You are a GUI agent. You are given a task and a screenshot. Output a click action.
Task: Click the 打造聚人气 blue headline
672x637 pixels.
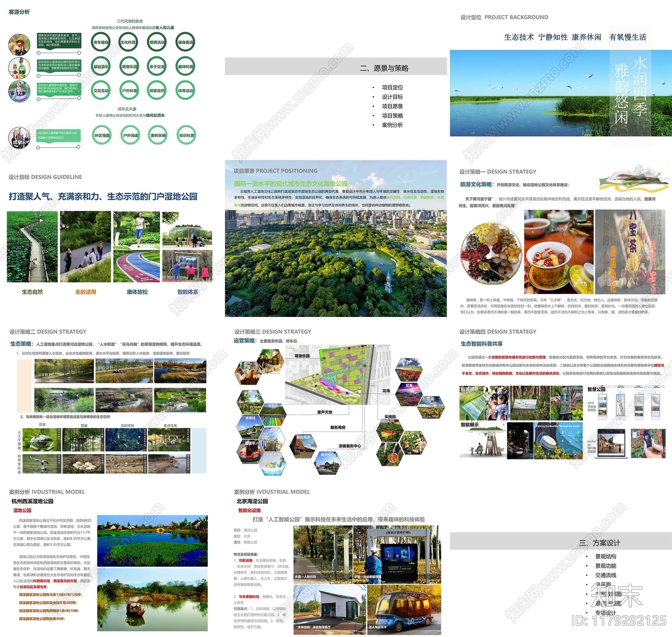tap(103, 197)
